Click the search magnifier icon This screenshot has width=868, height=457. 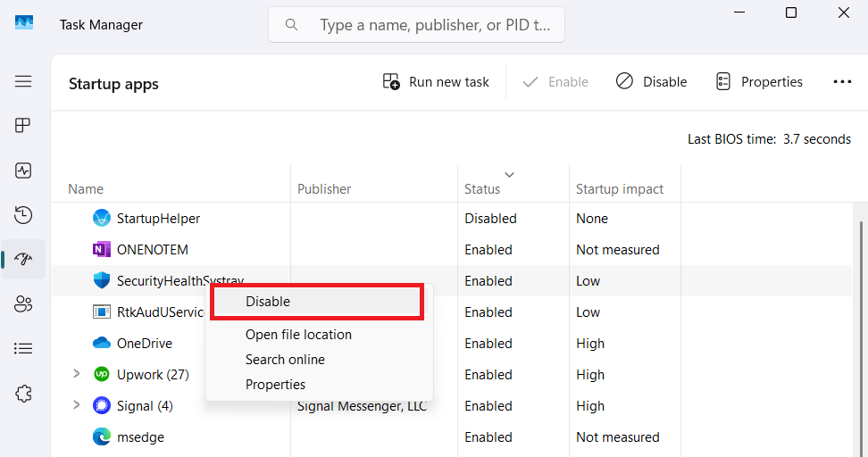(x=291, y=25)
